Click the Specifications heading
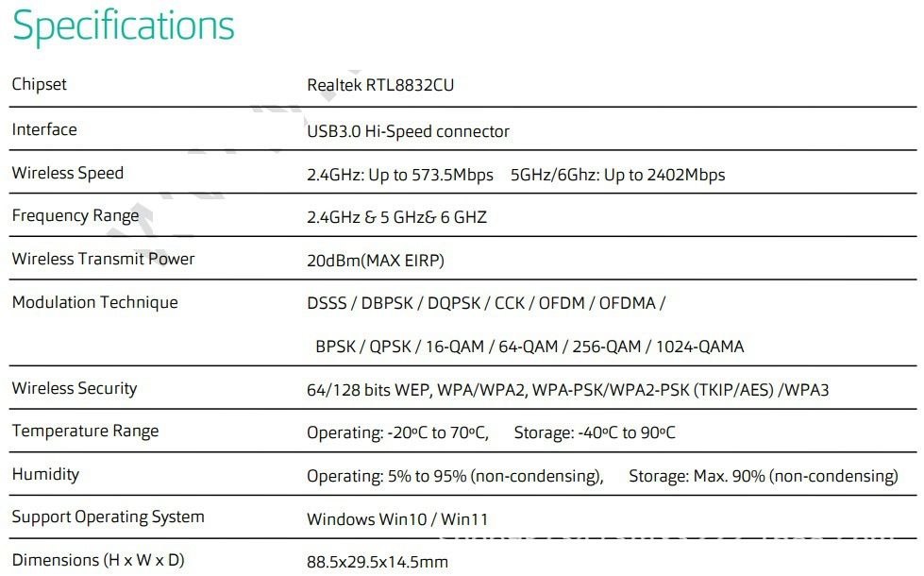This screenshot has width=924, height=576. coord(124,26)
